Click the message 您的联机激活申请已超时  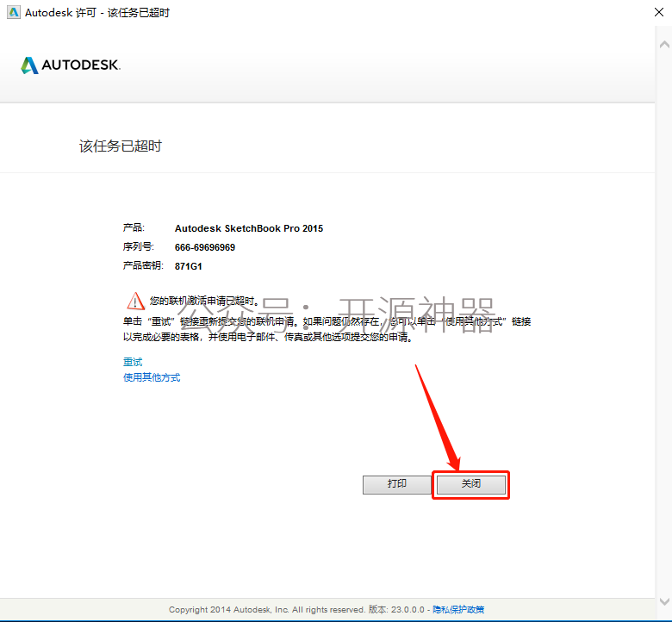pos(204,301)
